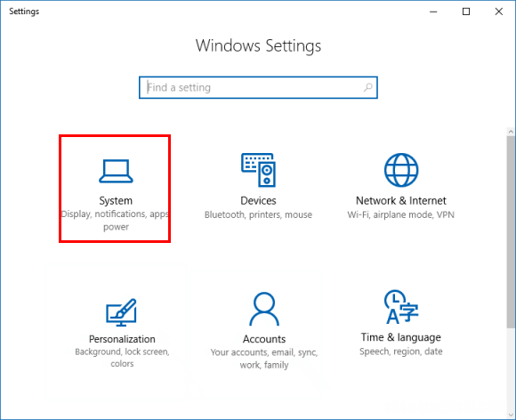Maximize the Settings window
The height and width of the screenshot is (420, 516).
(x=466, y=12)
